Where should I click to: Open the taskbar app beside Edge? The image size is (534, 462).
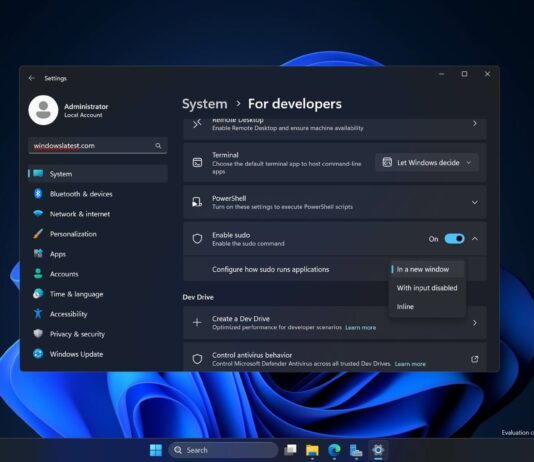356,450
